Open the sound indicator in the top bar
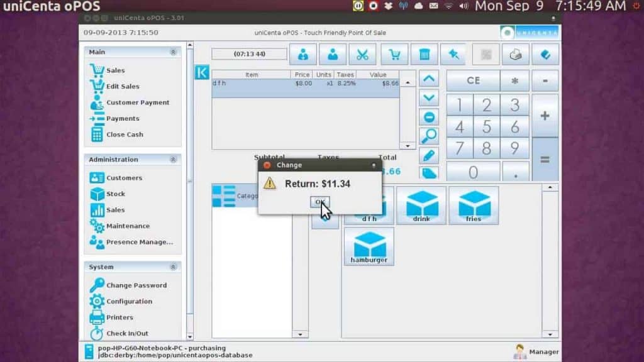 coord(463,6)
